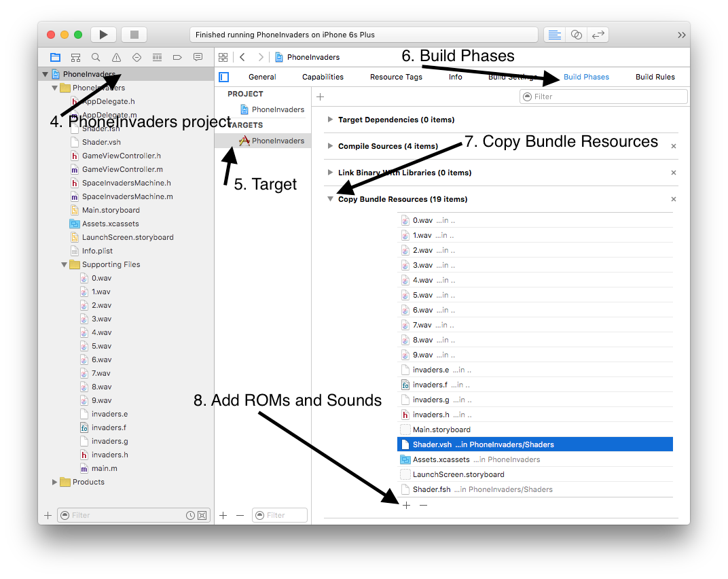Image resolution: width=728 pixels, height=579 pixels.
Task: Select LaunchScreen.storyboard in bundle resources
Action: (535, 474)
